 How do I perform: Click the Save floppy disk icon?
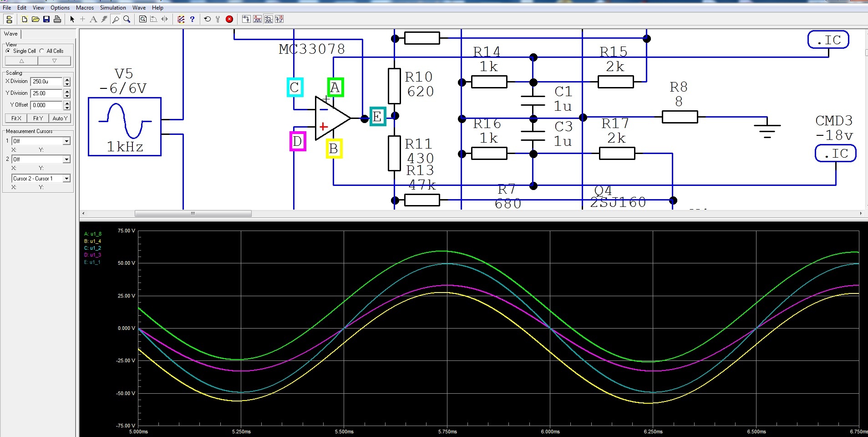(x=46, y=19)
